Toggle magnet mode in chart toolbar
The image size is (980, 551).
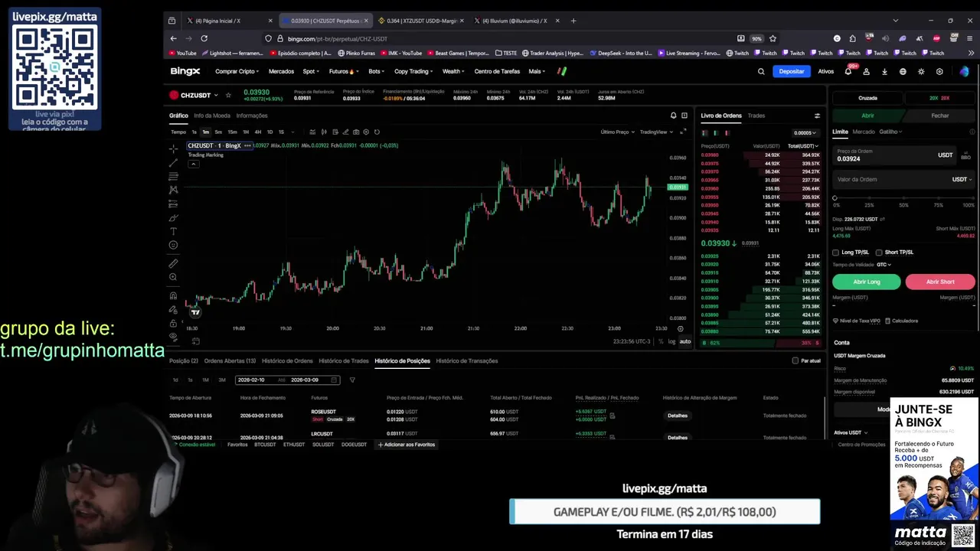coord(174,295)
